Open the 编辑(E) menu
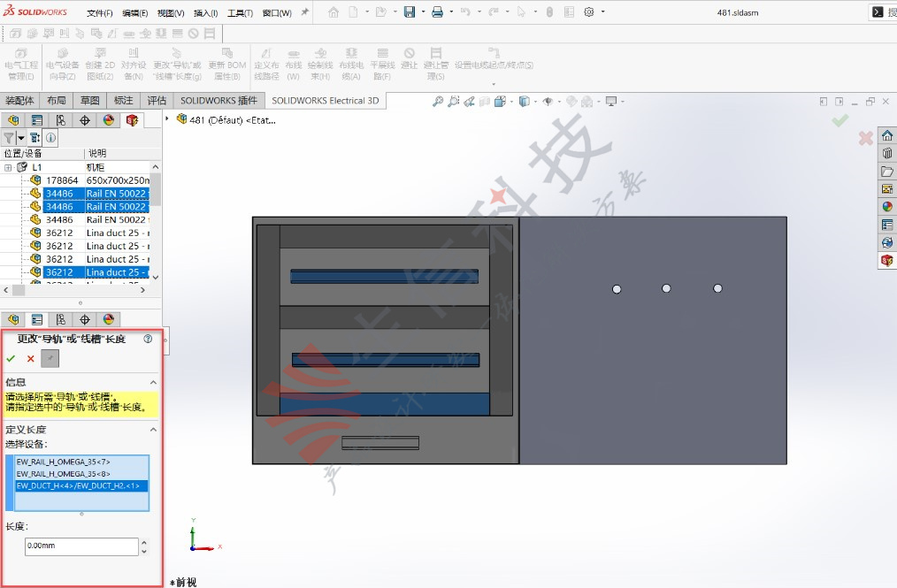This screenshot has width=897, height=588. [x=135, y=12]
